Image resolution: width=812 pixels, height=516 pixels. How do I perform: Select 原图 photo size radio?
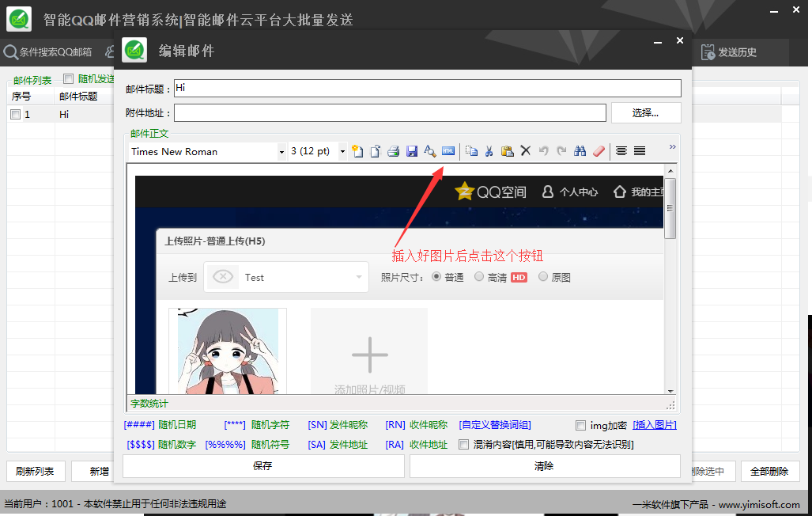coord(542,276)
